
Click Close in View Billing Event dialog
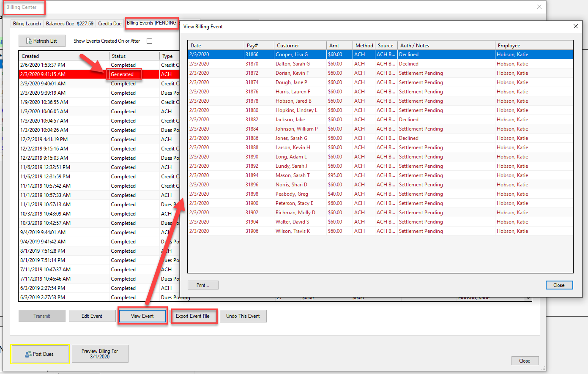[559, 285]
